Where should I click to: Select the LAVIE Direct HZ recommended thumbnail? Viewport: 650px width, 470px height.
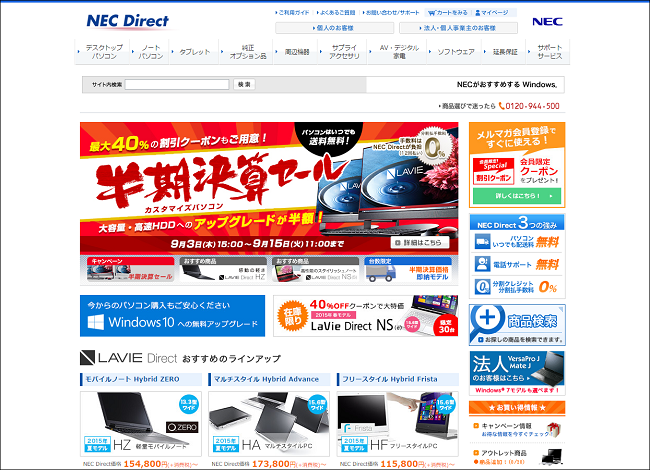223,270
